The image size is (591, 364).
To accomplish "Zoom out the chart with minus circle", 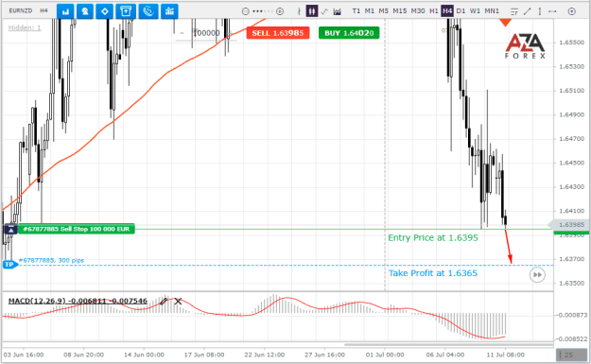I will (245, 11).
